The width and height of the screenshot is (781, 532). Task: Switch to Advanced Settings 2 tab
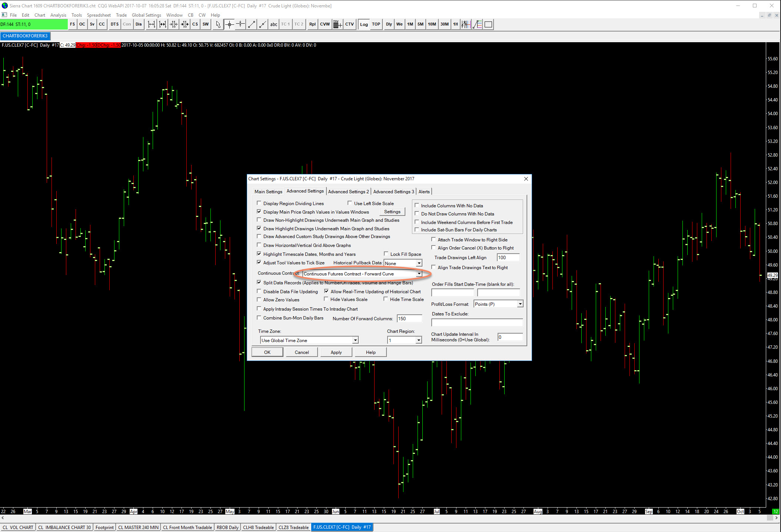348,191
